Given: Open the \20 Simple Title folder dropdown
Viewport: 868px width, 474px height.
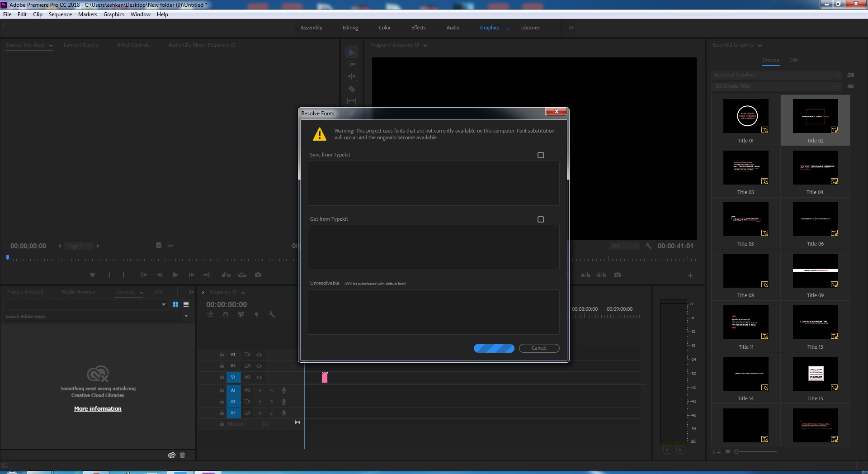Looking at the screenshot, I should tap(776, 86).
